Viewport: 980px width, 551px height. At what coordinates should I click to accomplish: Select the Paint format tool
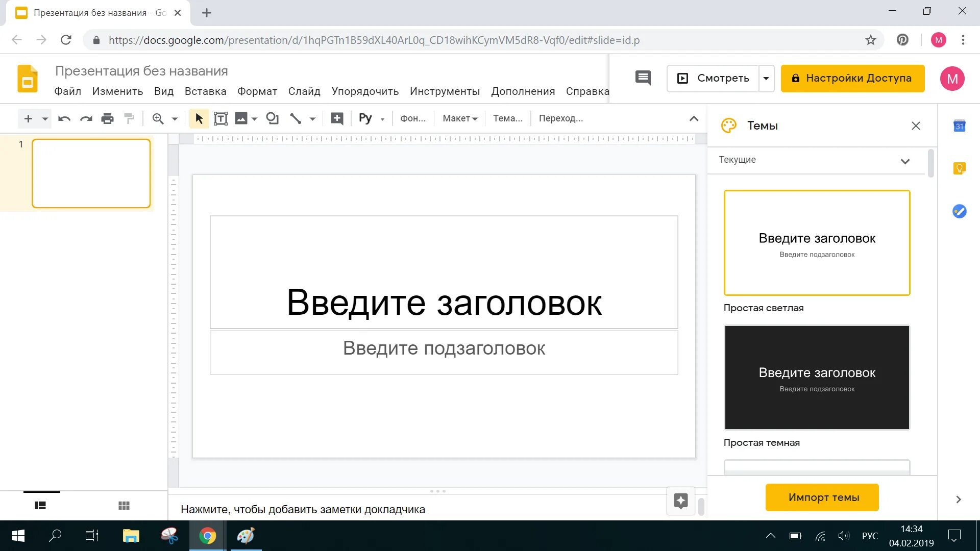(x=129, y=118)
